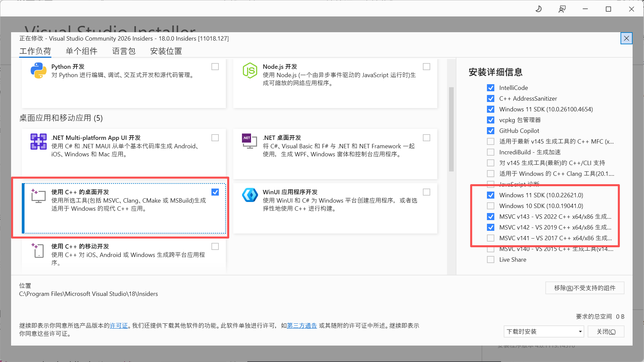Click the C++ desktop development icon
This screenshot has width=644, height=362.
[39, 196]
